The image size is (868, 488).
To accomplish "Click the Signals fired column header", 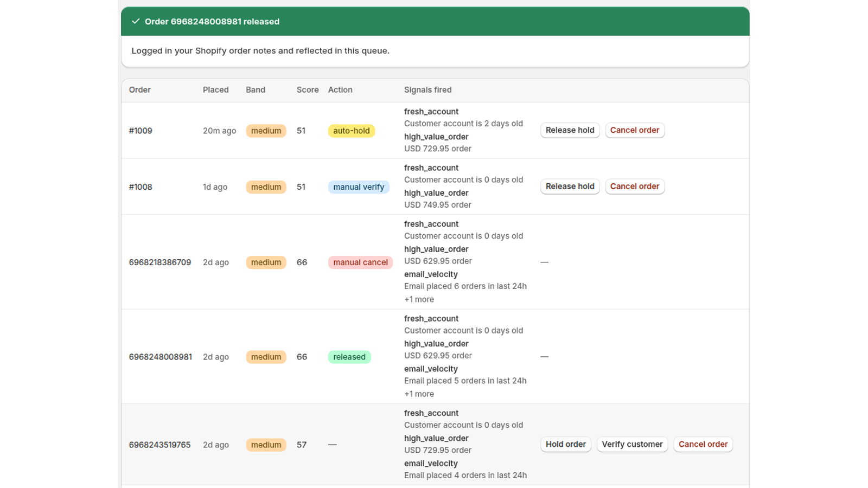I will coord(428,90).
